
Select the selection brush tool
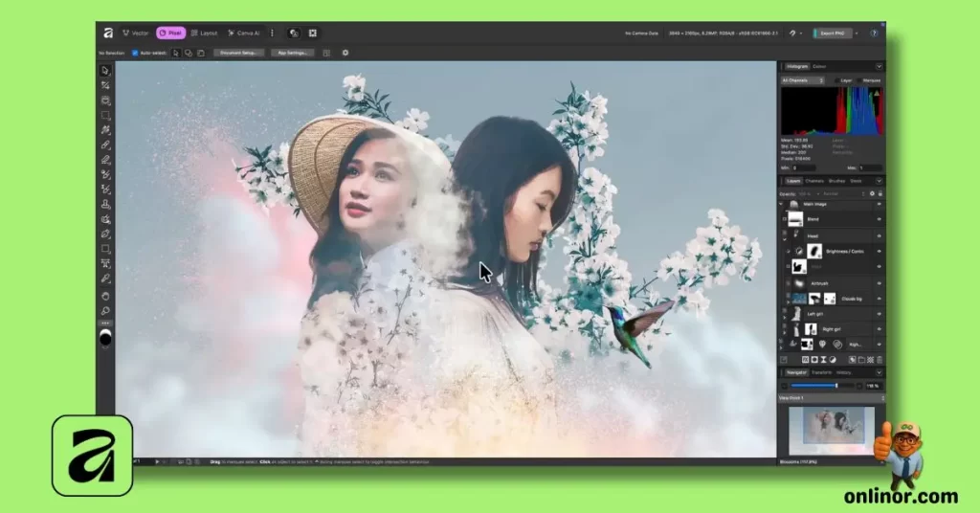pos(105,130)
